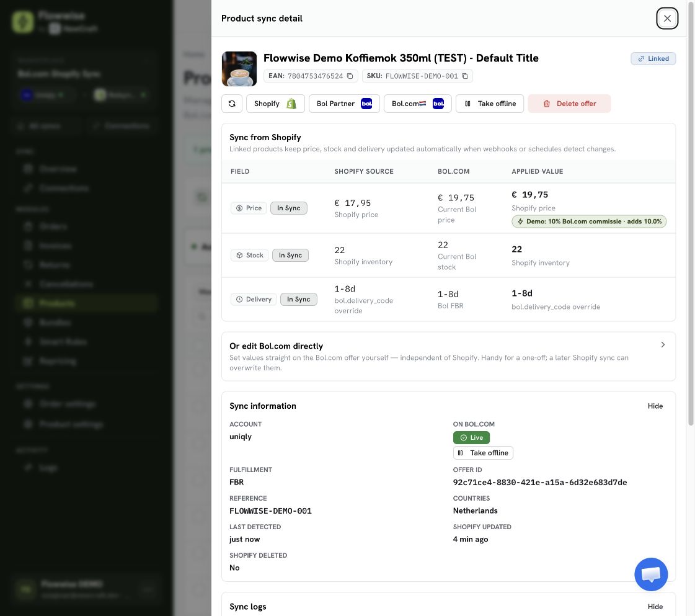Image resolution: width=695 pixels, height=616 pixels.
Task: Select the offer ID value
Action: pyautogui.click(x=540, y=482)
